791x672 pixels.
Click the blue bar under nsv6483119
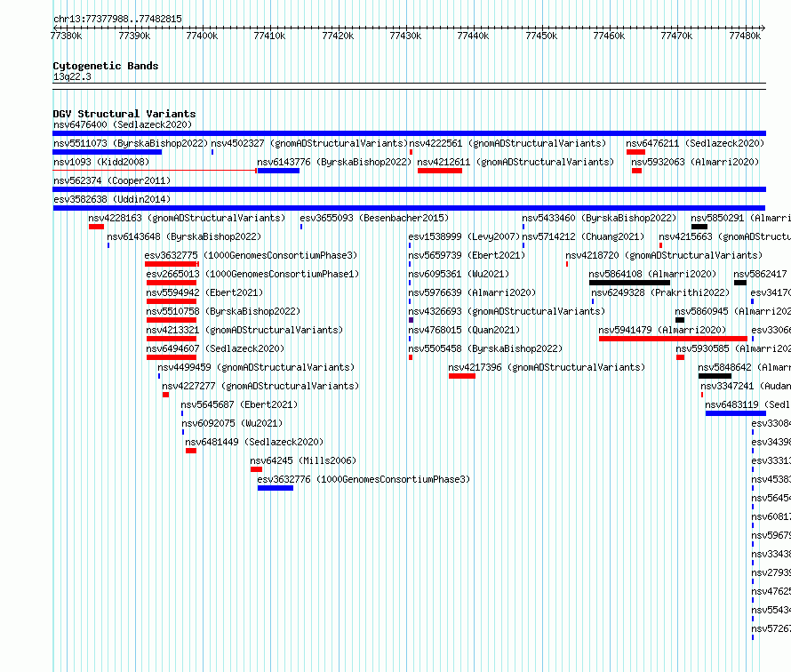click(x=736, y=413)
